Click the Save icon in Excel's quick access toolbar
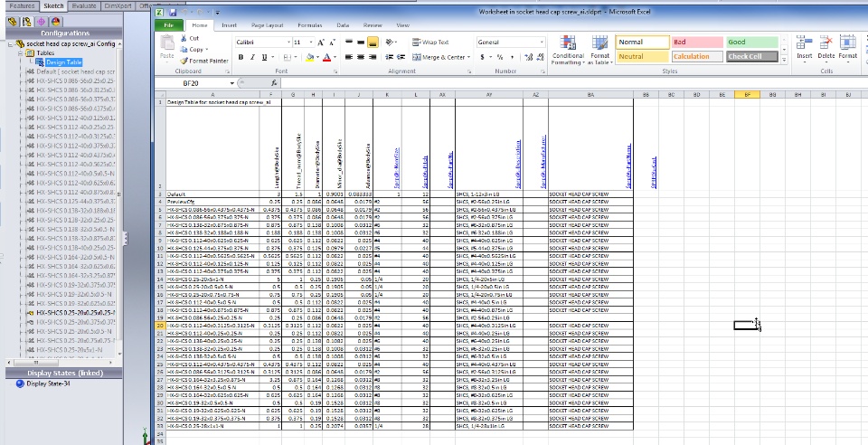Viewport: 868px width, 445px height. pyautogui.click(x=174, y=12)
